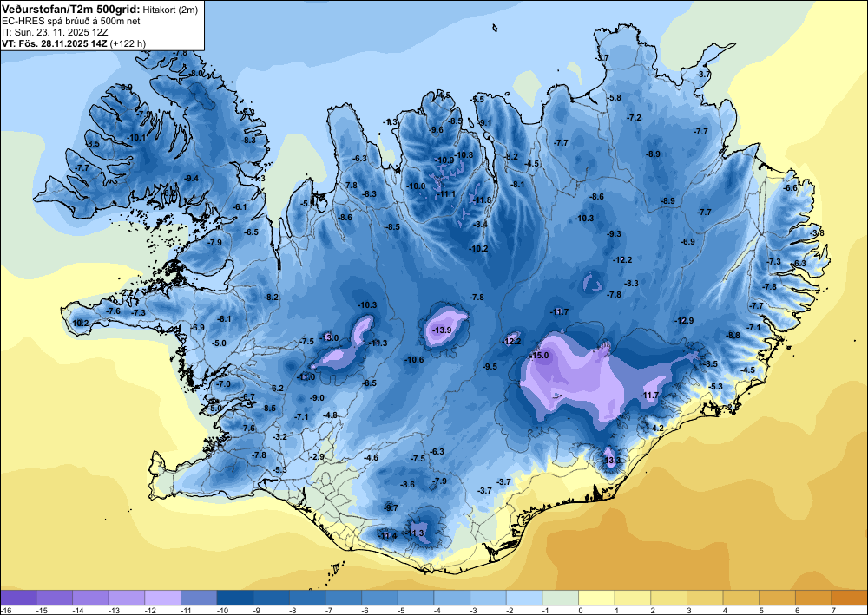Click the -4.6 temperature label

[371, 458]
